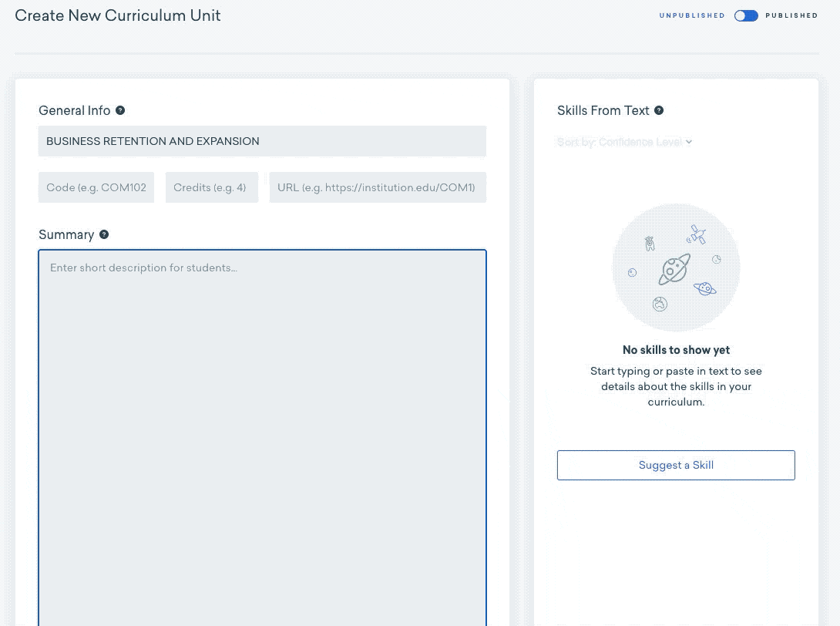
Task: Click the blue satellite illustration
Action: tap(697, 234)
